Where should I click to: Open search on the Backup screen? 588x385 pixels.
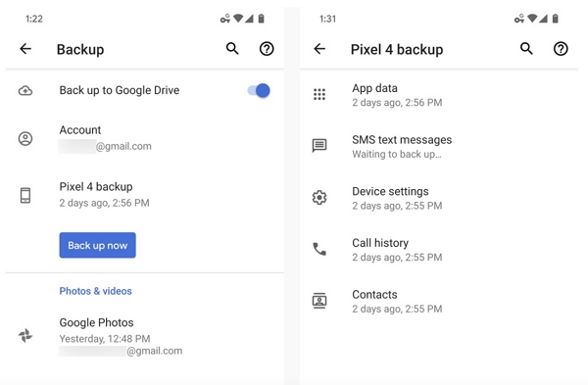pos(232,49)
